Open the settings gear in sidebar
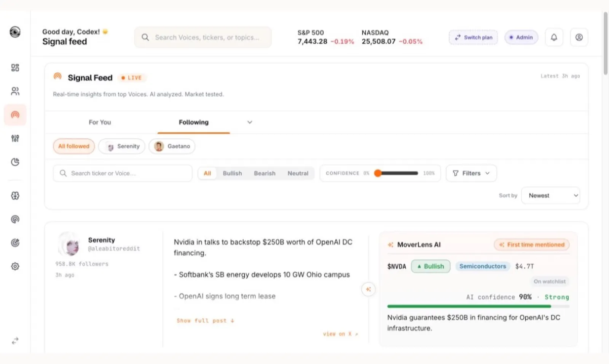609x364 pixels. [15, 267]
